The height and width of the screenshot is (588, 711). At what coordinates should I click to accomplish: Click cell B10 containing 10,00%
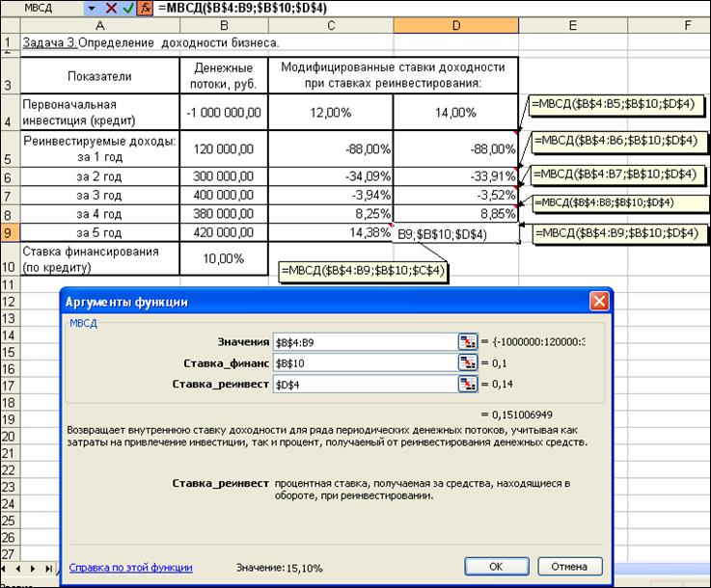tap(224, 260)
